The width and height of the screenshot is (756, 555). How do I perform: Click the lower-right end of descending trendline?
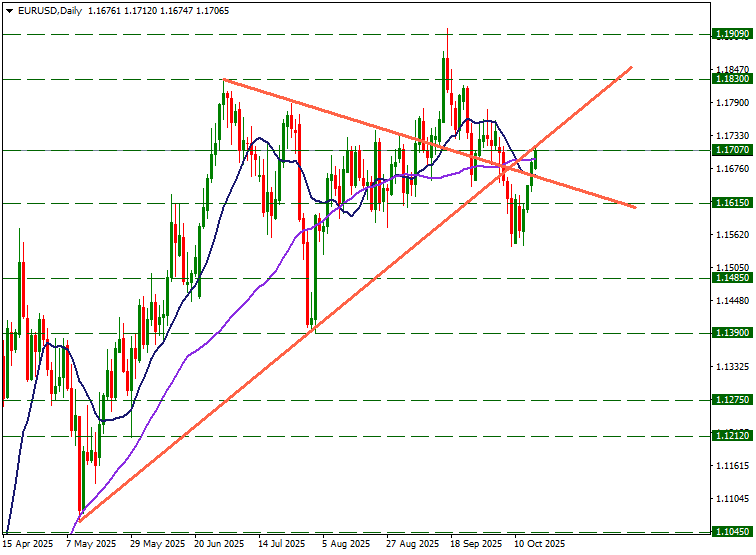tap(636, 207)
